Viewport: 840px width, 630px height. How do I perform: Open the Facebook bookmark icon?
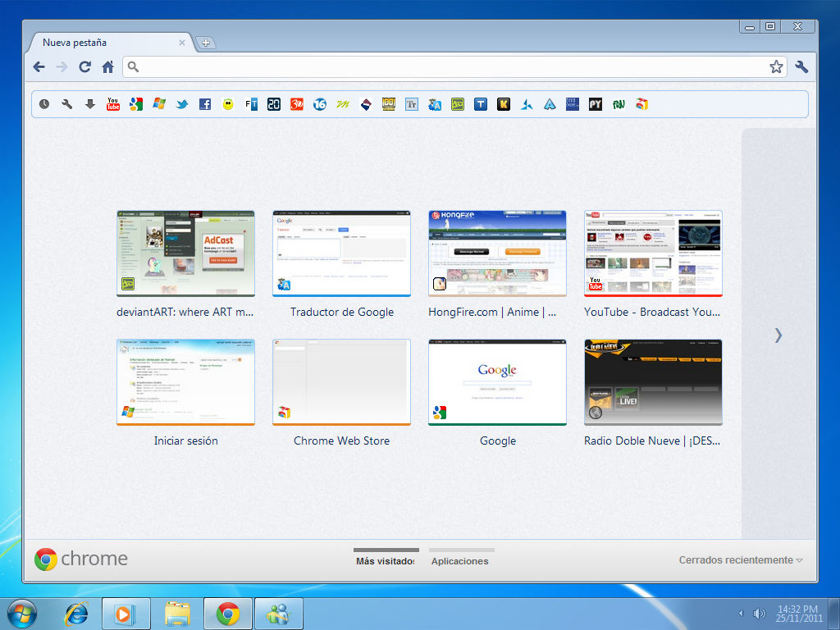204,104
